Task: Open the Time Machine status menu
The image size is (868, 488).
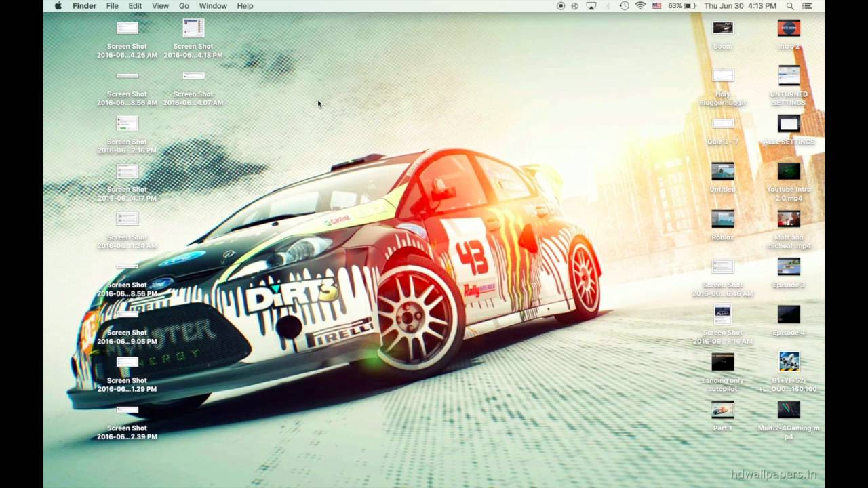Action: click(x=624, y=6)
